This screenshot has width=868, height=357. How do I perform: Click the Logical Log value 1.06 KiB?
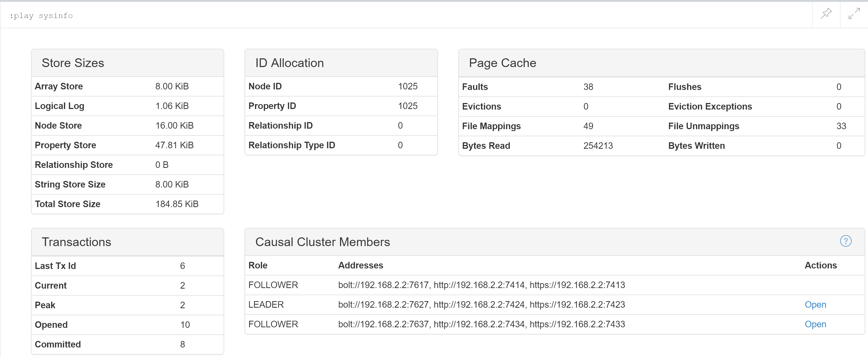172,106
